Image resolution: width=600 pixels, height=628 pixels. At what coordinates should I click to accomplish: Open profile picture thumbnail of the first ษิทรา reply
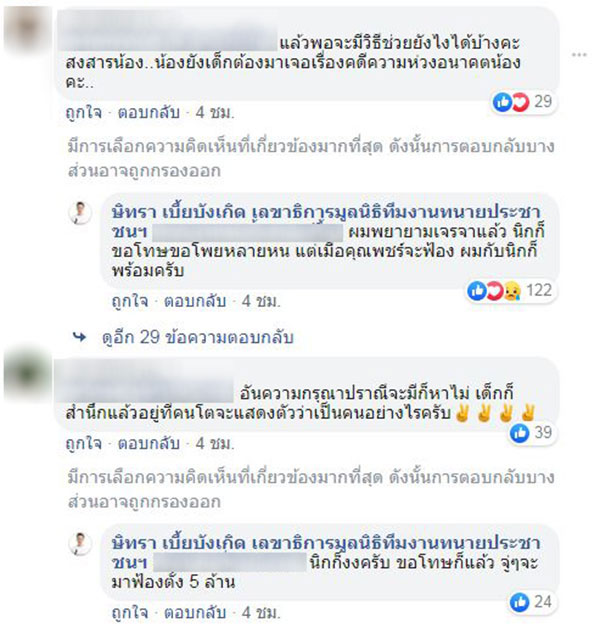coord(81,213)
